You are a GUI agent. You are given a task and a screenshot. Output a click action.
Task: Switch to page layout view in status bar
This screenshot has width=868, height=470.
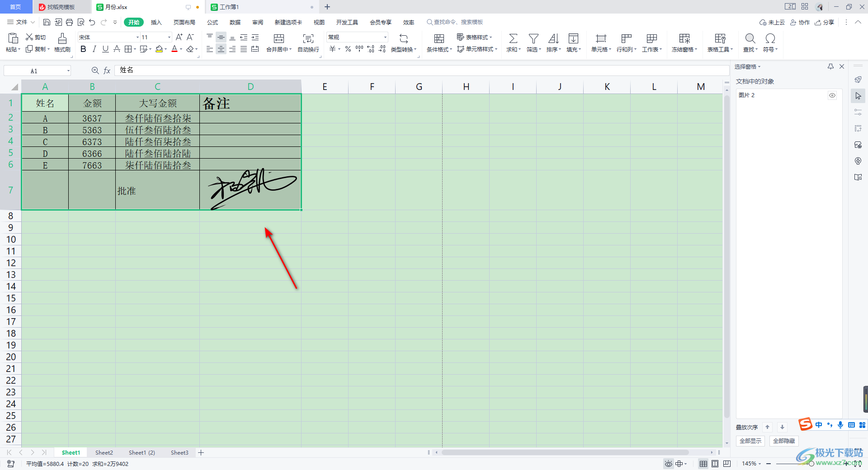point(715,464)
